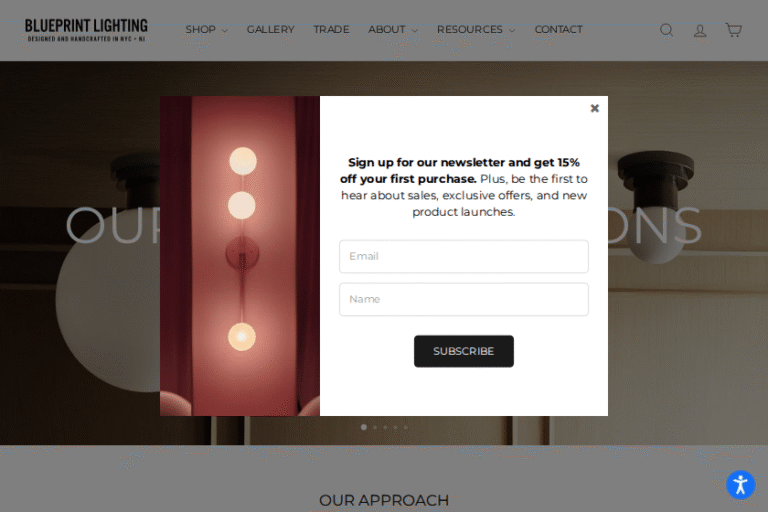Click the Blueprint Lighting logo
The width and height of the screenshot is (768, 512).
click(86, 30)
